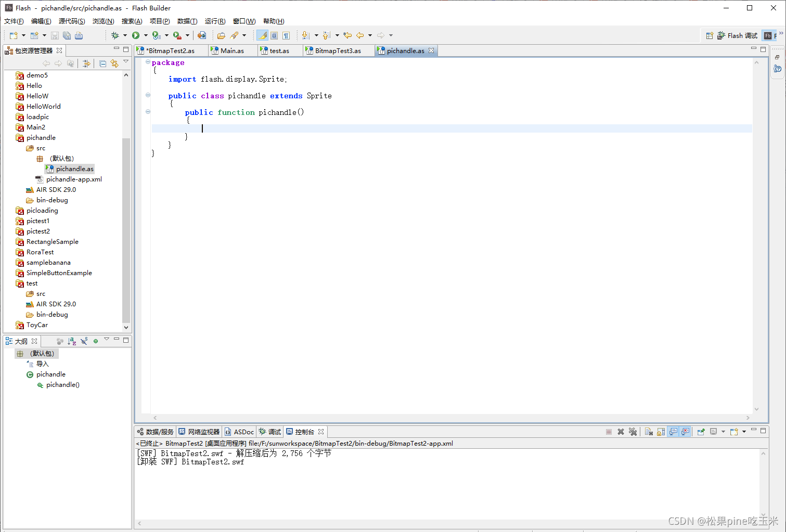The height and width of the screenshot is (532, 786).
Task: Select pichandle() constructor in outline
Action: click(62, 385)
